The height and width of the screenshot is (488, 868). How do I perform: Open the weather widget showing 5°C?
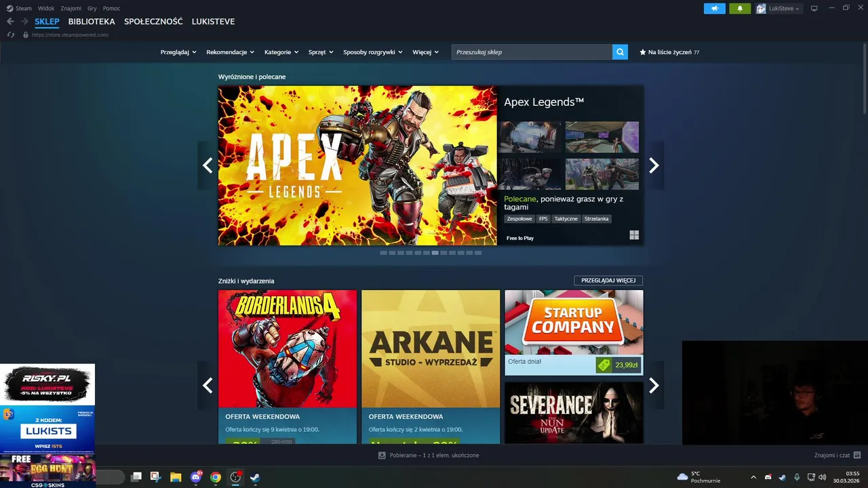click(x=698, y=477)
